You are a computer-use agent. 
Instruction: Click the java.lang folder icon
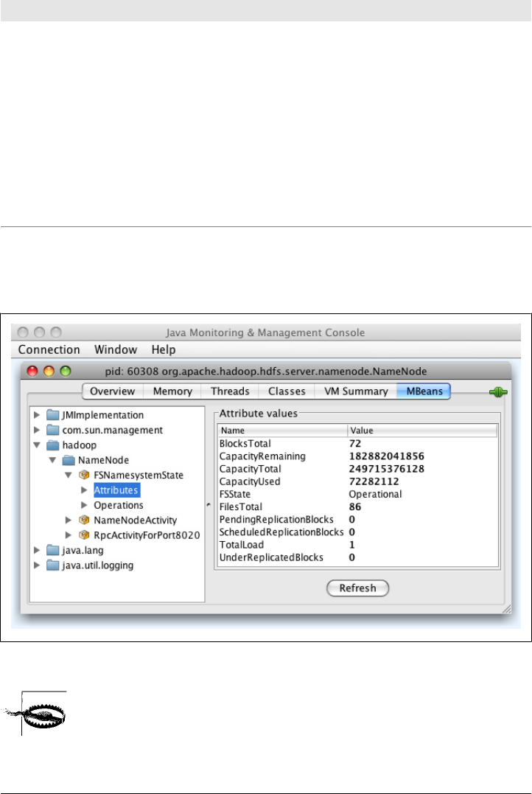52,550
